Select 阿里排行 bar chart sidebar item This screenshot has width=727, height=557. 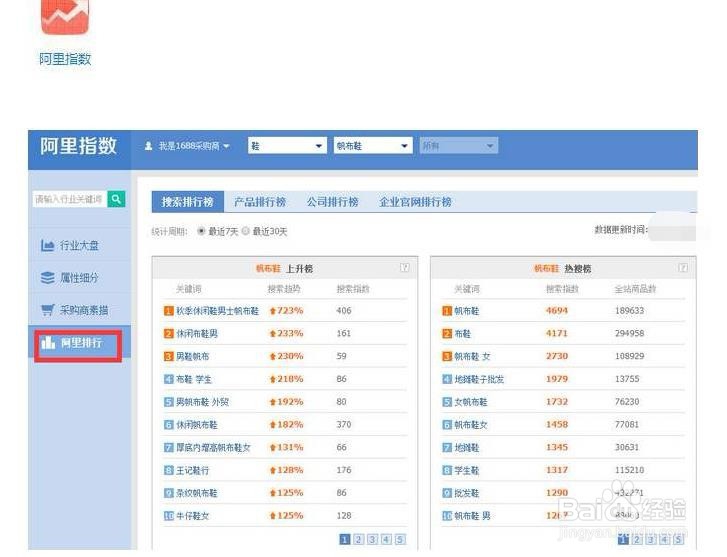tap(78, 343)
